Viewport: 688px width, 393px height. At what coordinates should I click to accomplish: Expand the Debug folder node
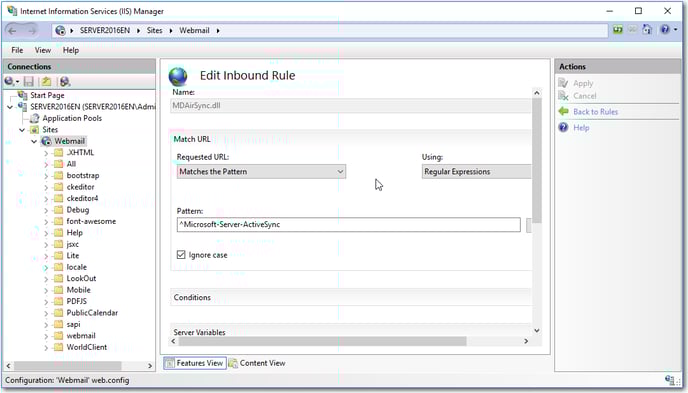46,210
